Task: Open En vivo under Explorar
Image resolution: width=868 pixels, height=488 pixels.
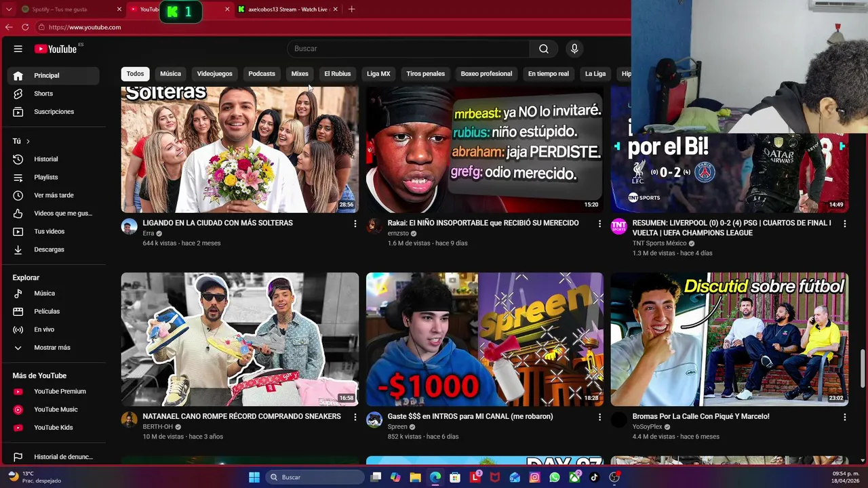Action: (x=53, y=329)
